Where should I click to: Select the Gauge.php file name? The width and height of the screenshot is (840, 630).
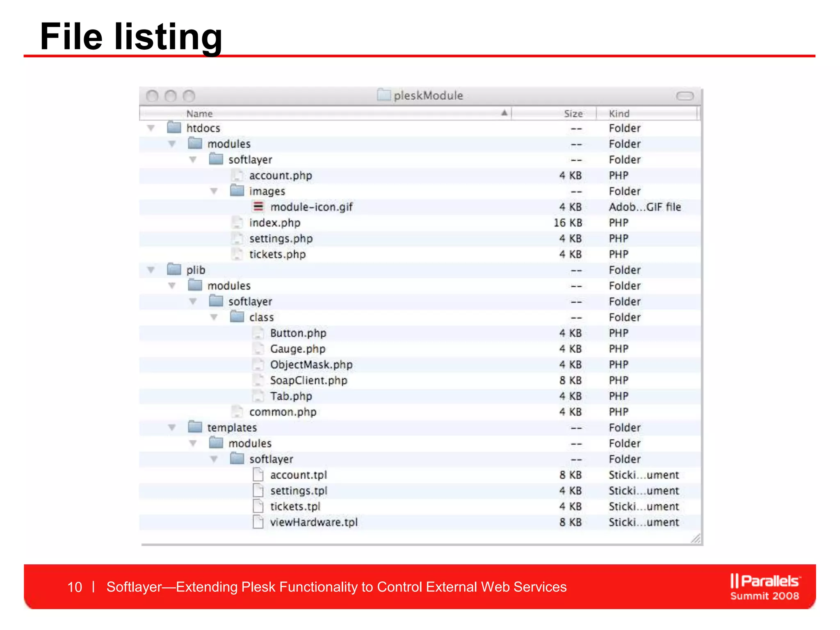298,349
